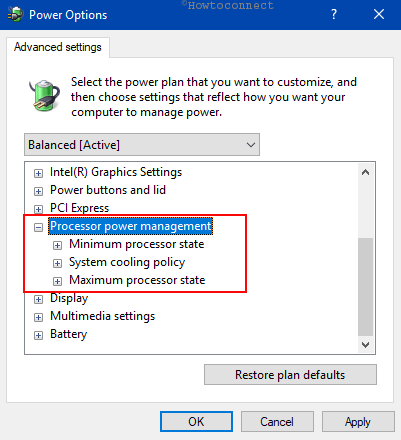Screen dimensions: 401x440
Task: Expand the Display node
Action: coord(38,299)
